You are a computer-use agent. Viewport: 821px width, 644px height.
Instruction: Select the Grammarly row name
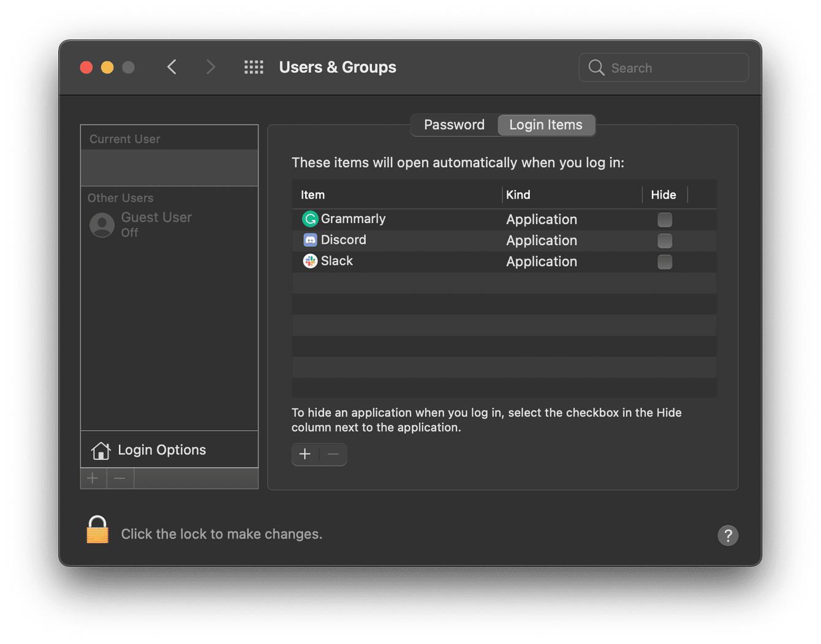354,219
